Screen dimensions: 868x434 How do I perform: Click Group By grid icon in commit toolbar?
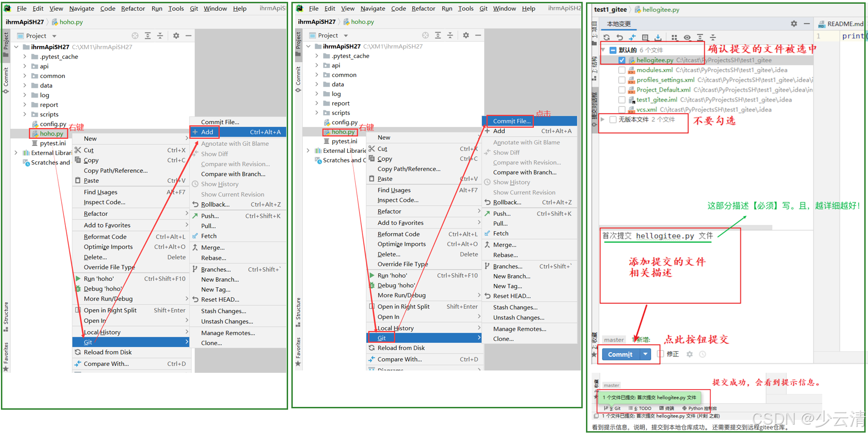(x=674, y=37)
